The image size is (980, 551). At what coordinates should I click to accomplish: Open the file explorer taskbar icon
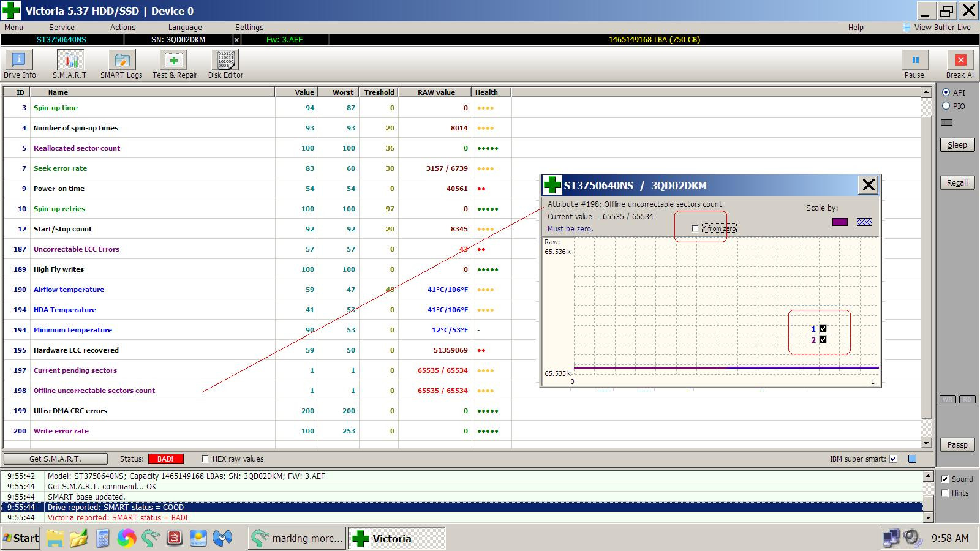click(x=55, y=538)
